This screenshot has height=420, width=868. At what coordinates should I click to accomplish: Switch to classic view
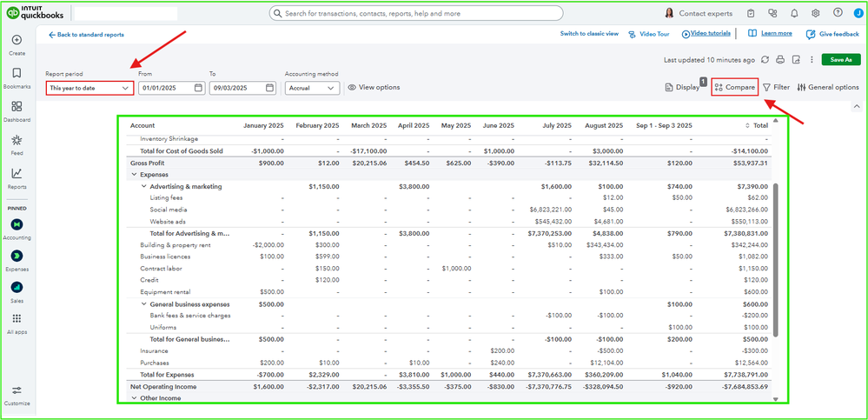coord(588,34)
